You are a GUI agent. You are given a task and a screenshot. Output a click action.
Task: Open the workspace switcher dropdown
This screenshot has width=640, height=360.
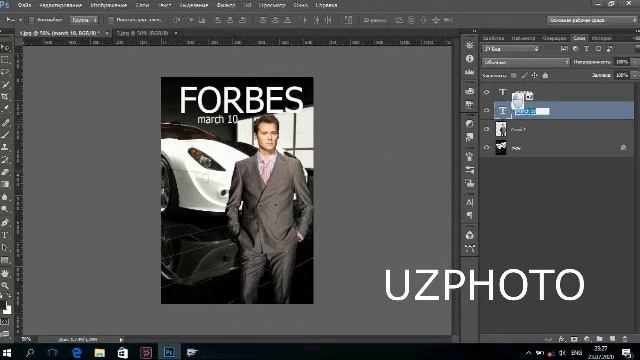tap(591, 20)
